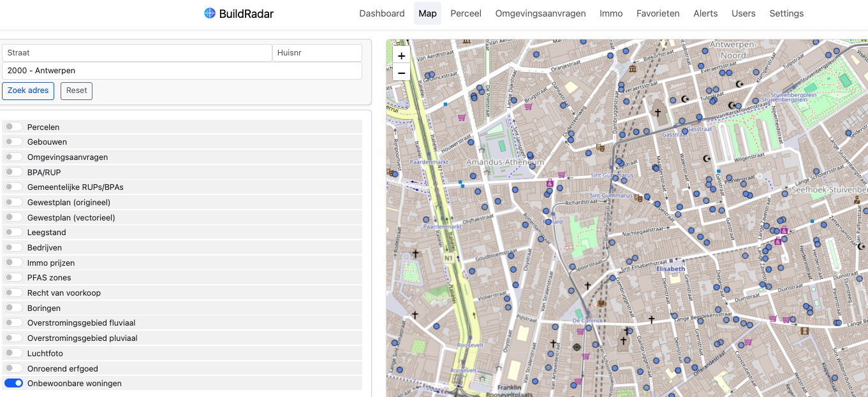Click the BuildRadar globe logo
The width and height of the screenshot is (868, 397).
[x=210, y=13]
